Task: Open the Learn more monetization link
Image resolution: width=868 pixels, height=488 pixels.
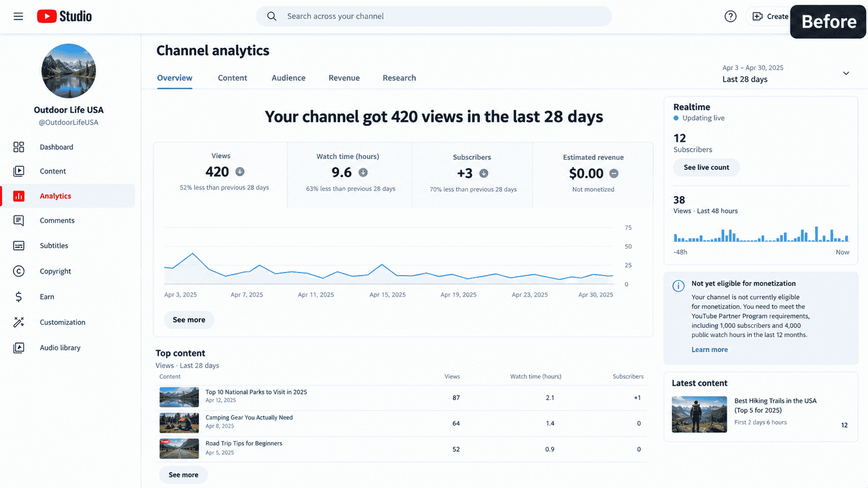Action: (x=709, y=350)
